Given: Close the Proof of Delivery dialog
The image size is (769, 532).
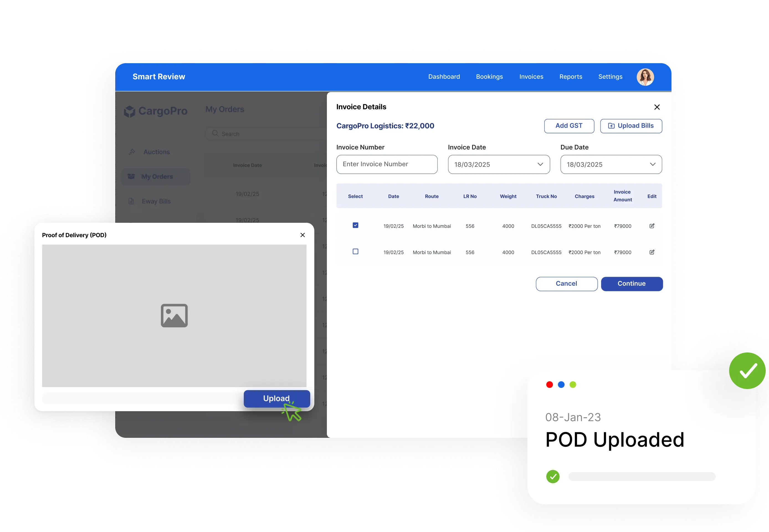Looking at the screenshot, I should pyautogui.click(x=303, y=235).
